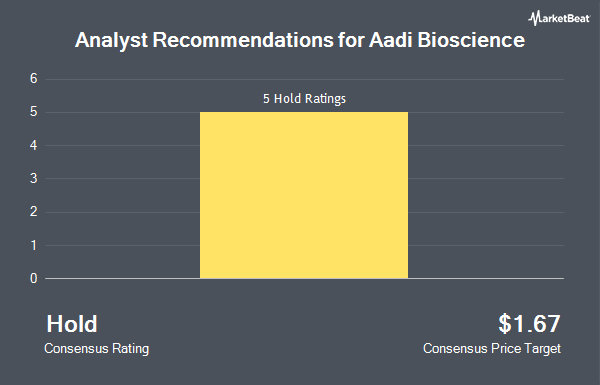Click the 'Aadi Bioscience' name in title
The image size is (600, 385).
(x=447, y=40)
